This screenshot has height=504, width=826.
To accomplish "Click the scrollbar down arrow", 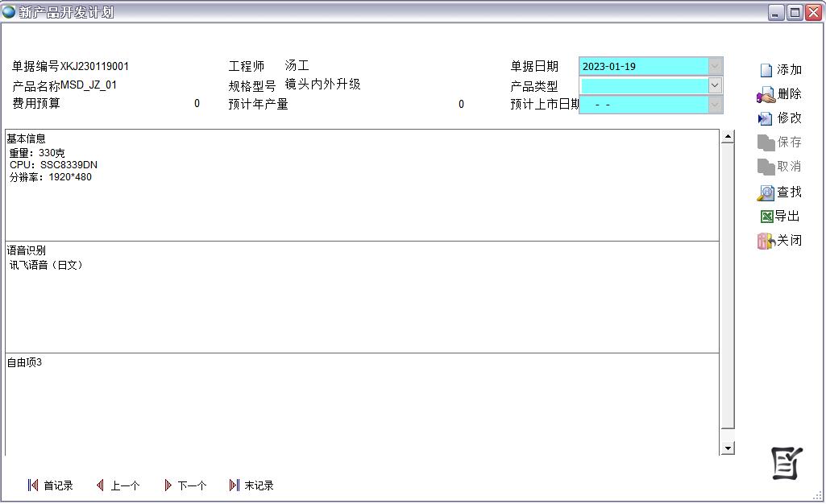I will click(728, 448).
